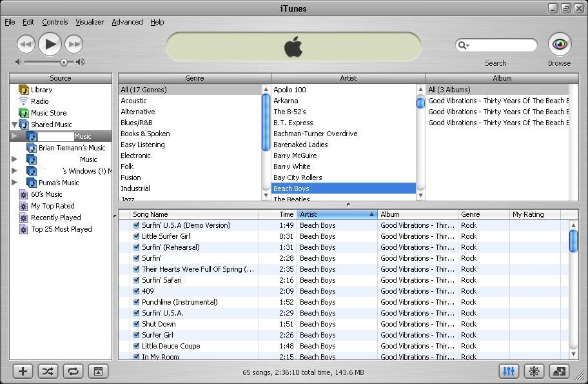
Task: Click the Apple logo in the status display
Action: pos(293,46)
